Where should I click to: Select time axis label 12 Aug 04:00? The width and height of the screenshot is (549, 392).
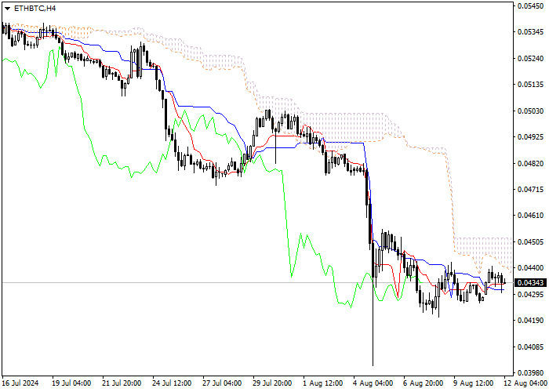[x=525, y=383]
